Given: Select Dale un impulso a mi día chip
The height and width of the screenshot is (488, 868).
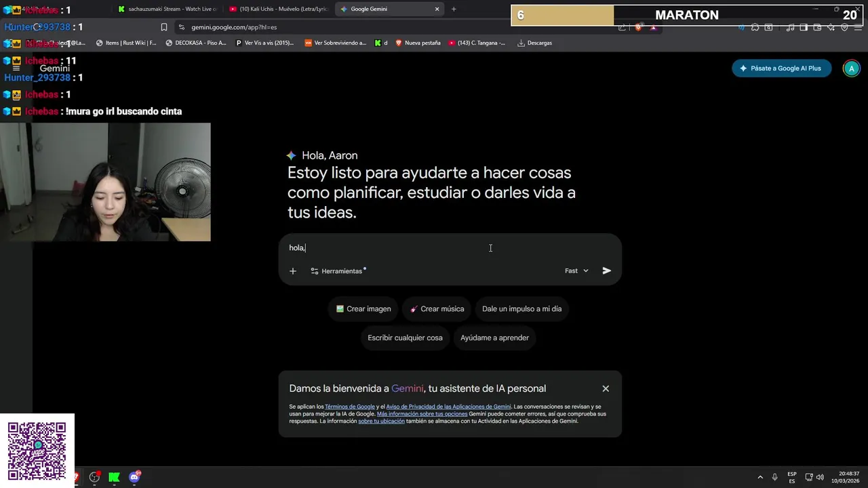Looking at the screenshot, I should 521,309.
